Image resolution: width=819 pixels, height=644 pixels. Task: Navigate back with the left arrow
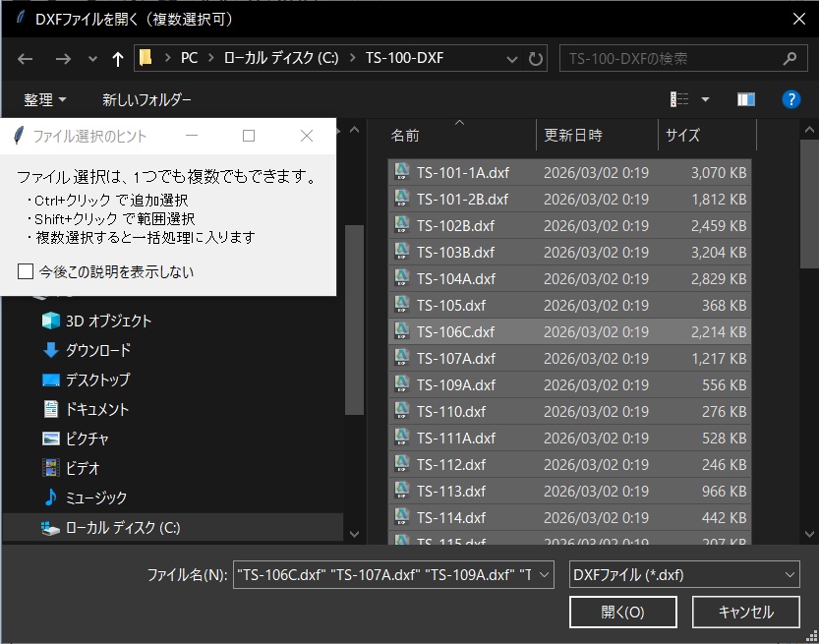26,59
